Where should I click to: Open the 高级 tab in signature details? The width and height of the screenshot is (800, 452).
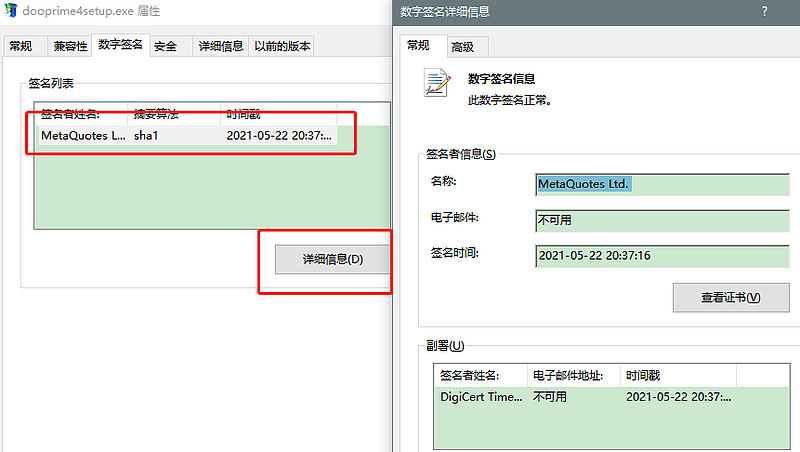pos(462,46)
